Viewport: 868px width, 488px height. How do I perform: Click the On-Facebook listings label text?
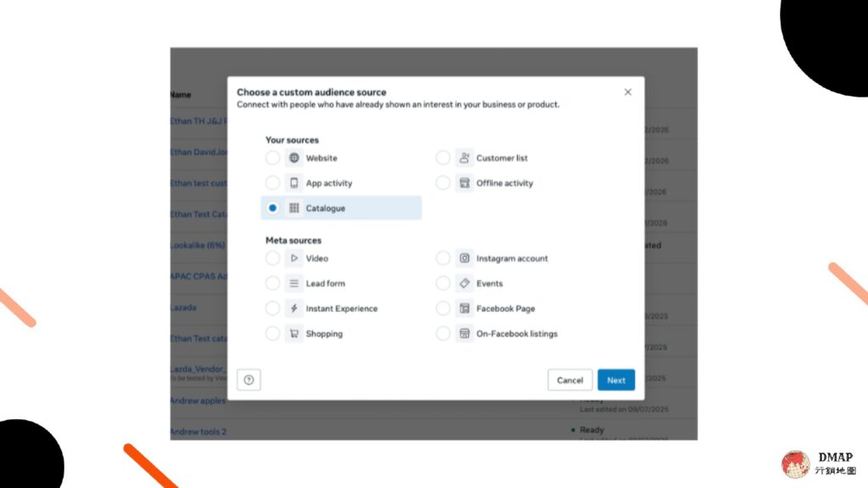tap(517, 334)
